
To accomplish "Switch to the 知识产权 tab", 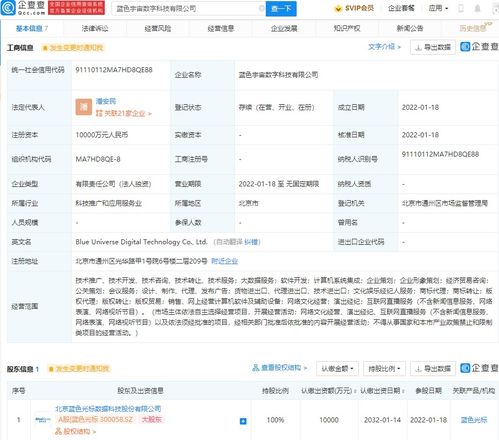I will 347,29.
